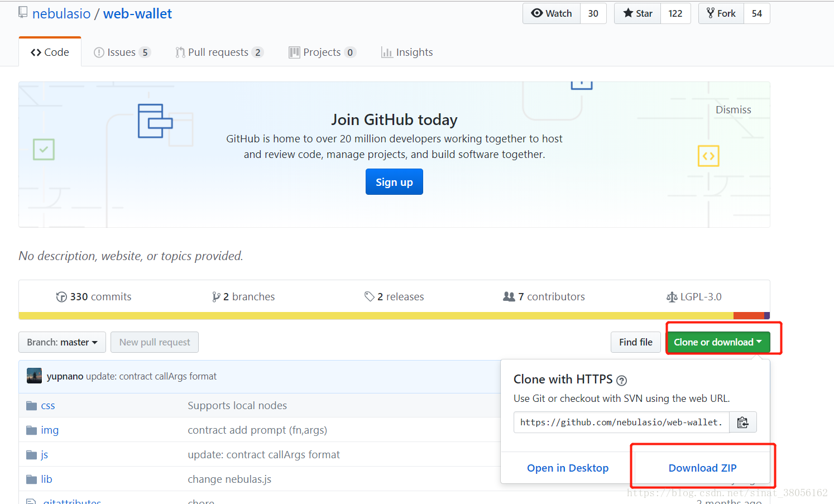Open the js folder
Image resolution: width=834 pixels, height=504 pixels.
(45, 455)
